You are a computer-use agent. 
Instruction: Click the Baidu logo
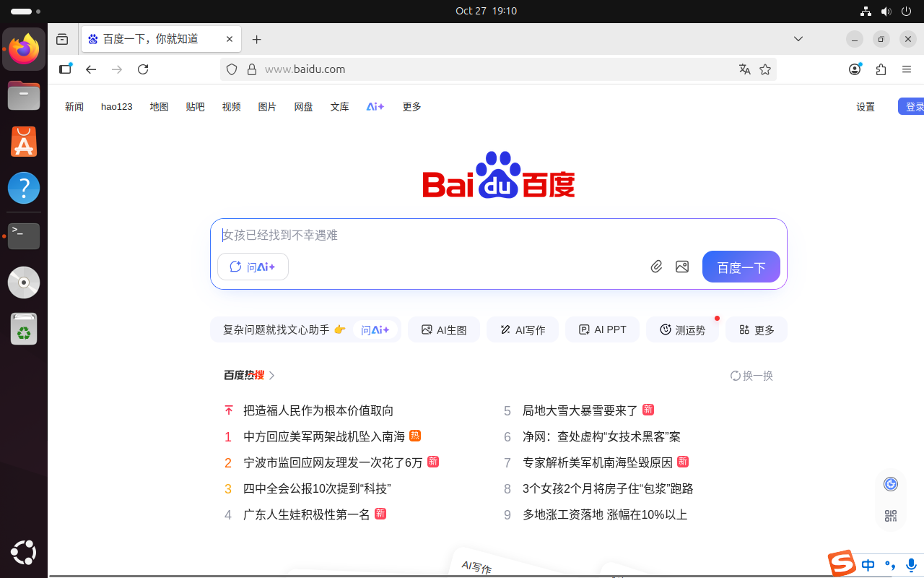point(499,175)
